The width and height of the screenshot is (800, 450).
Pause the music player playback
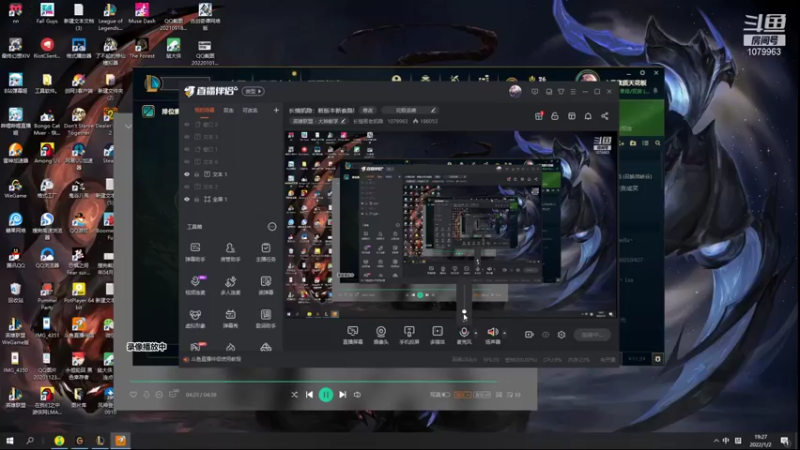(x=326, y=394)
